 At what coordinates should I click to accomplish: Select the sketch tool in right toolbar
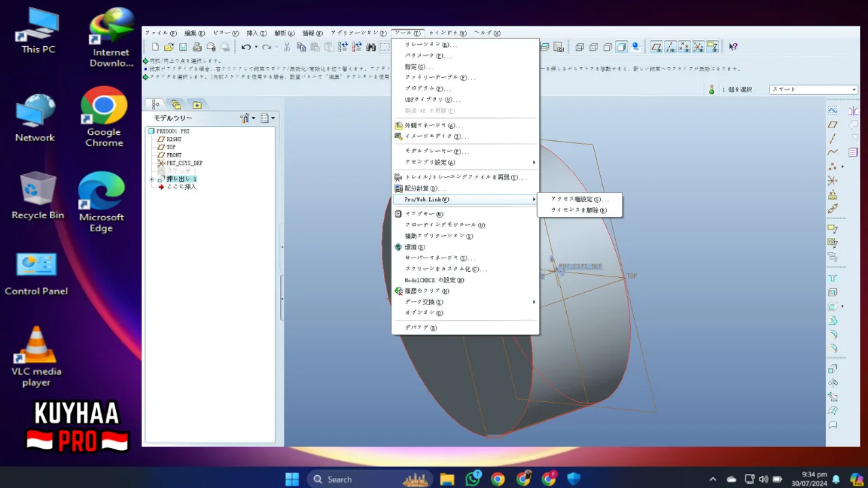point(833,110)
